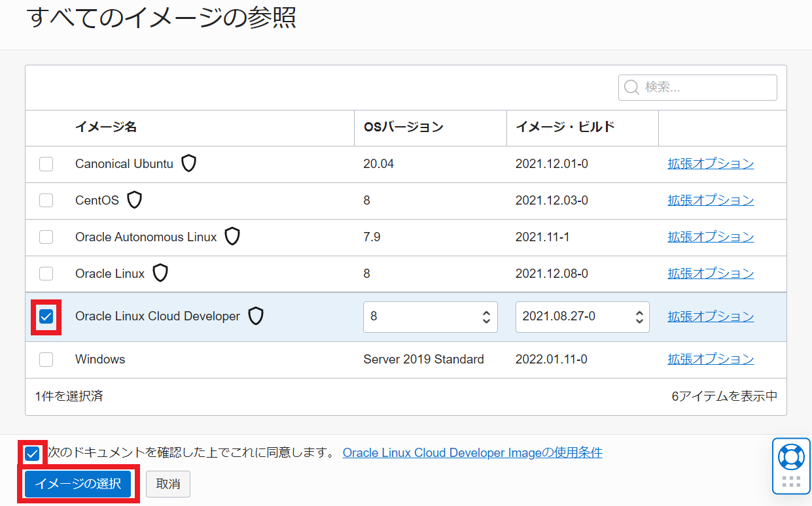Open Oracle Linux Cloud Developer Image terms link
812x506 pixels.
472,452
